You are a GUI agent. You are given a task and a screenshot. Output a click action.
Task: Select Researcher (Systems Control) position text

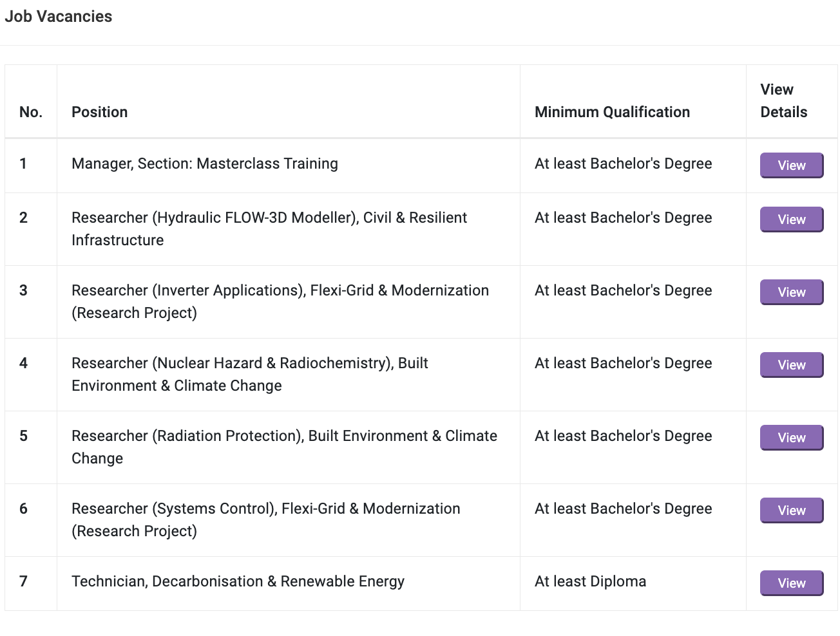click(266, 519)
